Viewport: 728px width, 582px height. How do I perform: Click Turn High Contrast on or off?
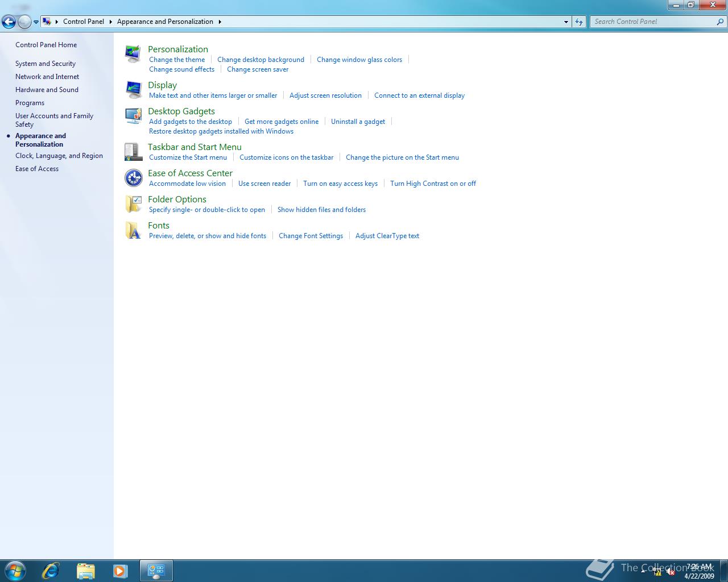[433, 184]
